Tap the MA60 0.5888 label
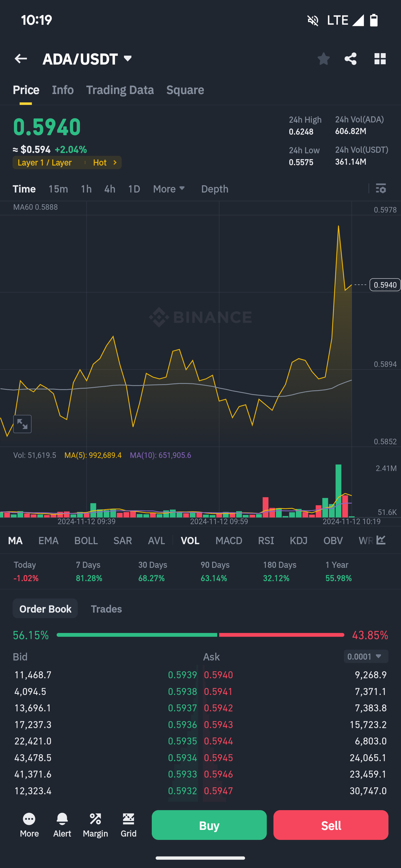 35,207
